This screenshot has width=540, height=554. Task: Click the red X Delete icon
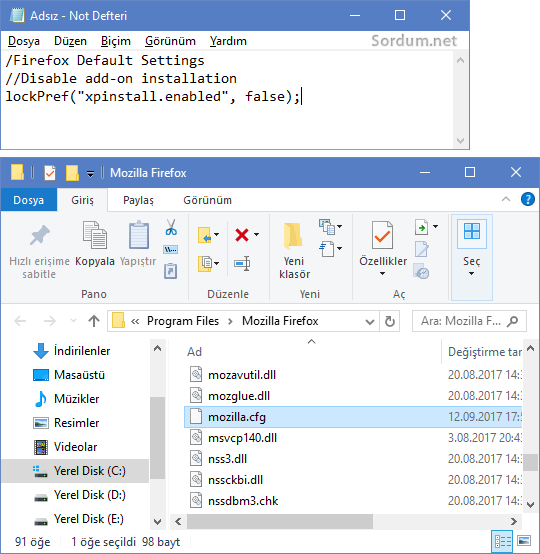pyautogui.click(x=242, y=235)
